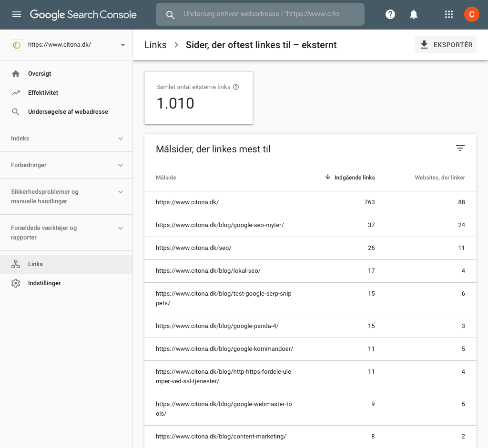Open Undersøgelse af webadresse
This screenshot has width=488, height=448.
pos(66,111)
